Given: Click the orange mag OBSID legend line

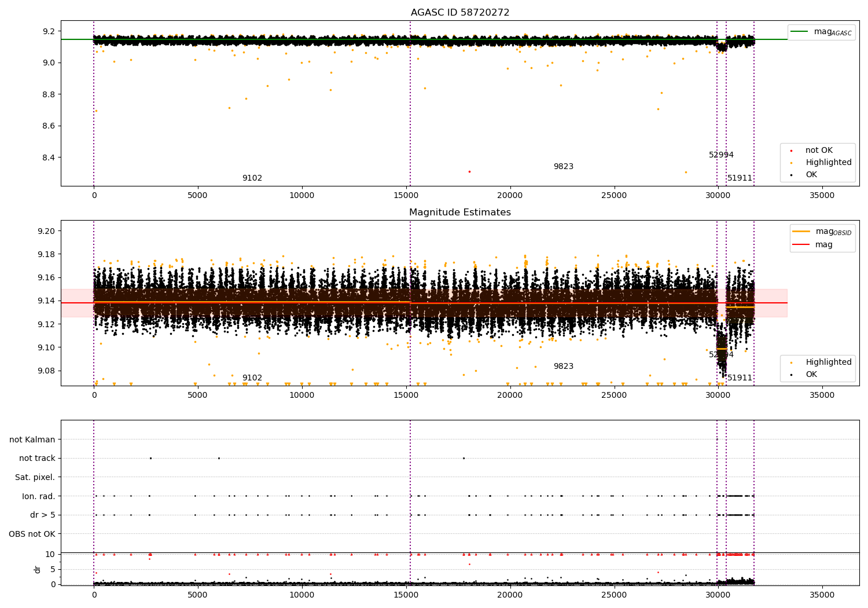Looking at the screenshot, I should point(801,232).
